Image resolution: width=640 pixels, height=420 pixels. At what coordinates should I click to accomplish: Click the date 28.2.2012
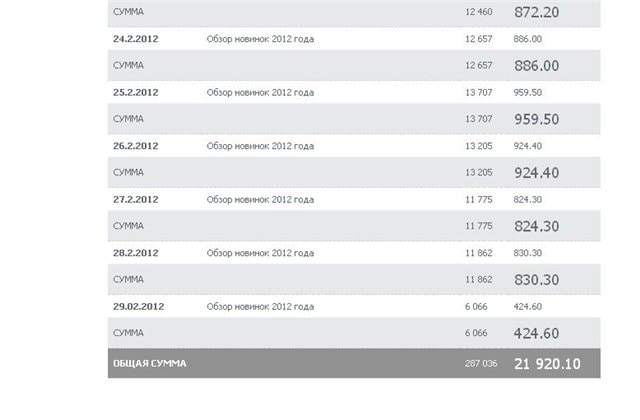pyautogui.click(x=136, y=254)
